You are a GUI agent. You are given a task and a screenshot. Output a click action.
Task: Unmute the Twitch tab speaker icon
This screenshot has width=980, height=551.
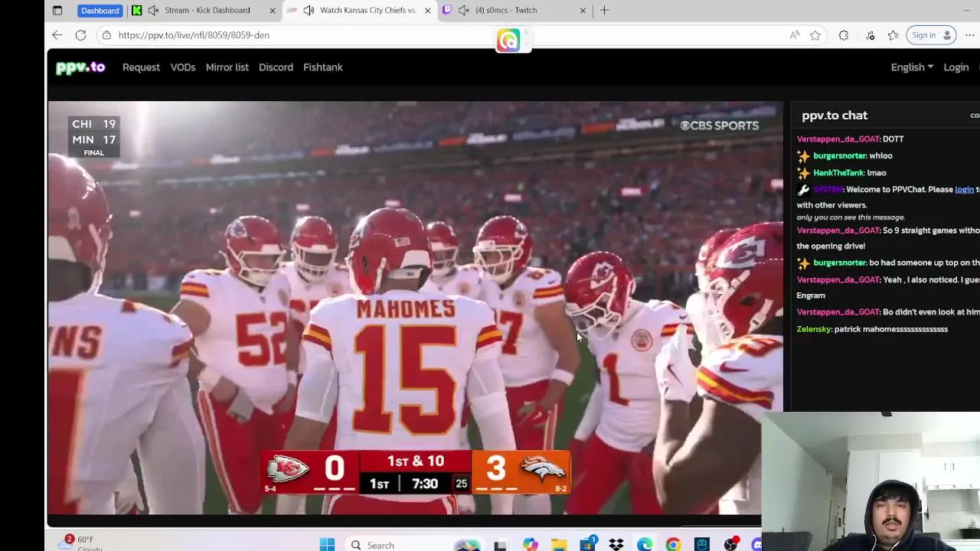point(464,11)
